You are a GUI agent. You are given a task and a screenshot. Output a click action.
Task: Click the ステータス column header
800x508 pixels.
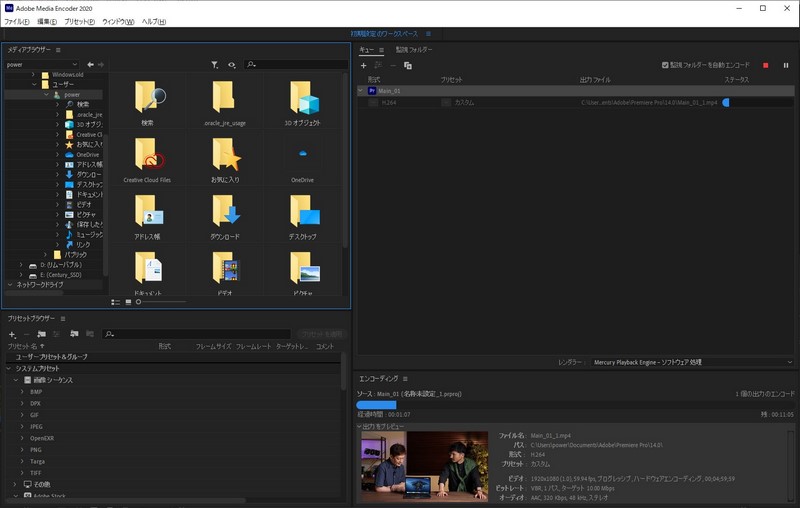[x=737, y=80]
